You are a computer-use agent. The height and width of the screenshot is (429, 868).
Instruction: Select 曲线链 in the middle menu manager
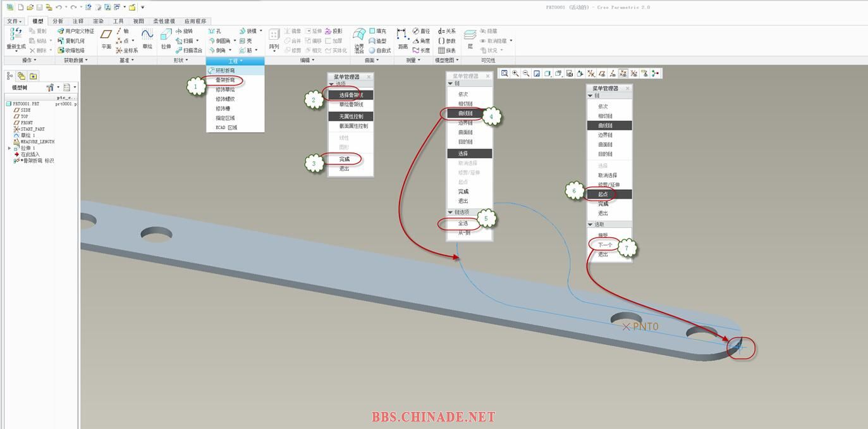coord(465,113)
